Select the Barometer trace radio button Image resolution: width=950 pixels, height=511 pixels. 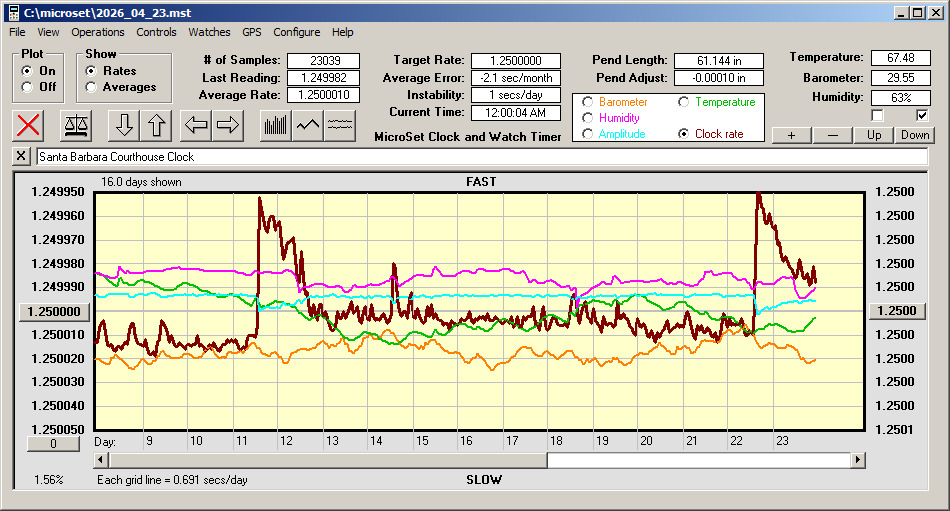(587, 102)
